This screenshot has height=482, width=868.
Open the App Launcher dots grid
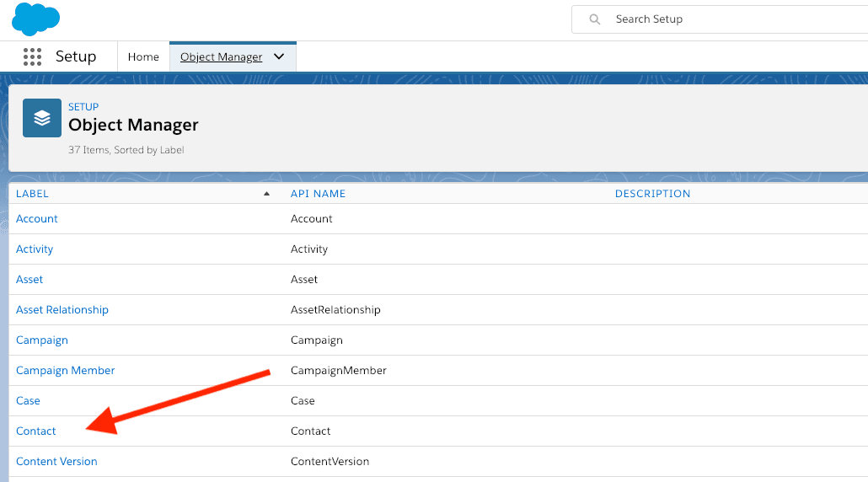[32, 57]
